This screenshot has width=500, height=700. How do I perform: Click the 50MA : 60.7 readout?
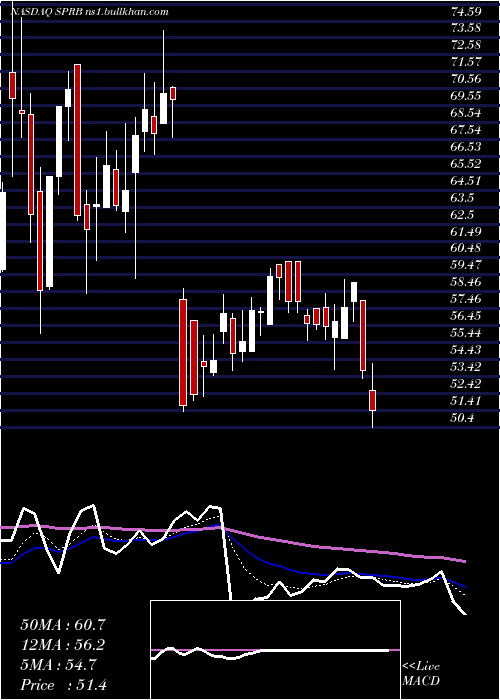pyautogui.click(x=63, y=625)
